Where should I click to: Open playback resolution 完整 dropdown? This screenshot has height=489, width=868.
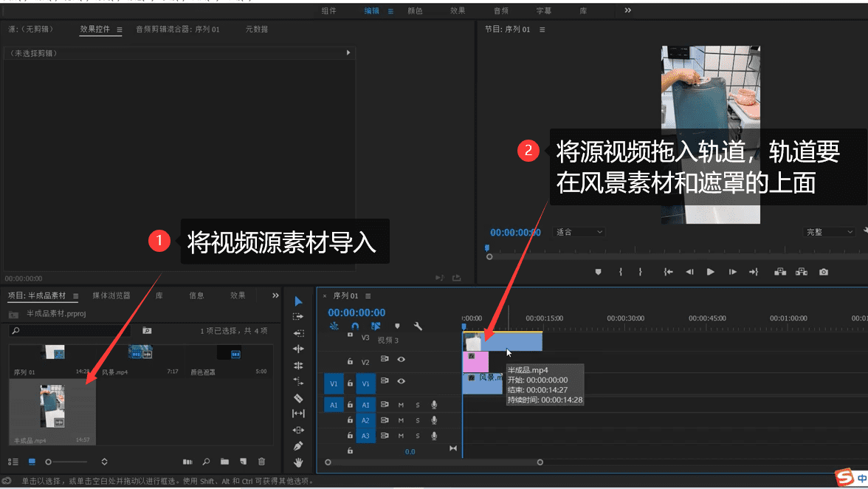[829, 232]
